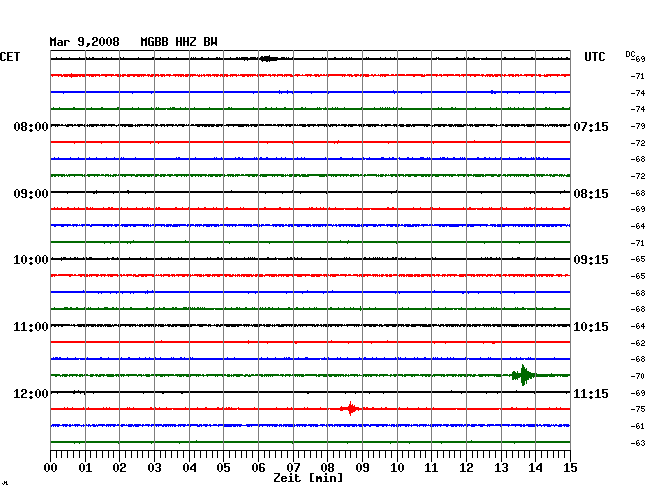Image resolution: width=650 pixels, height=494 pixels.
Task: Click the DC value -61
Action: click(x=638, y=426)
